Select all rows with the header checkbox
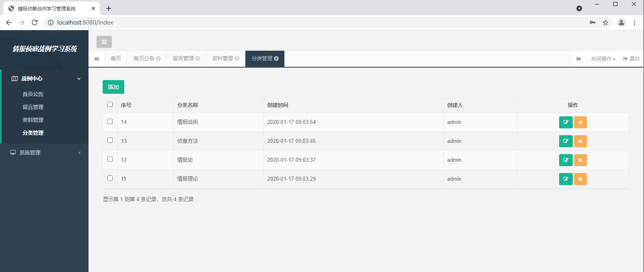This screenshot has width=644, height=272. point(110,105)
